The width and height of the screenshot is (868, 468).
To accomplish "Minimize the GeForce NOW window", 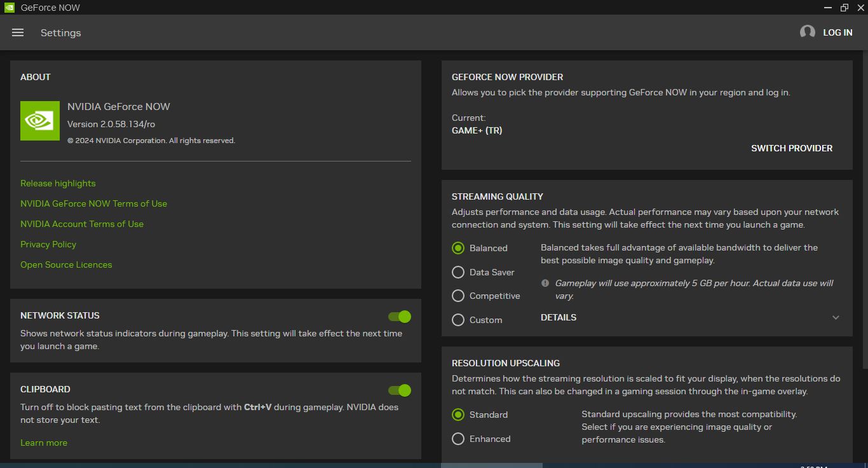I will click(828, 8).
